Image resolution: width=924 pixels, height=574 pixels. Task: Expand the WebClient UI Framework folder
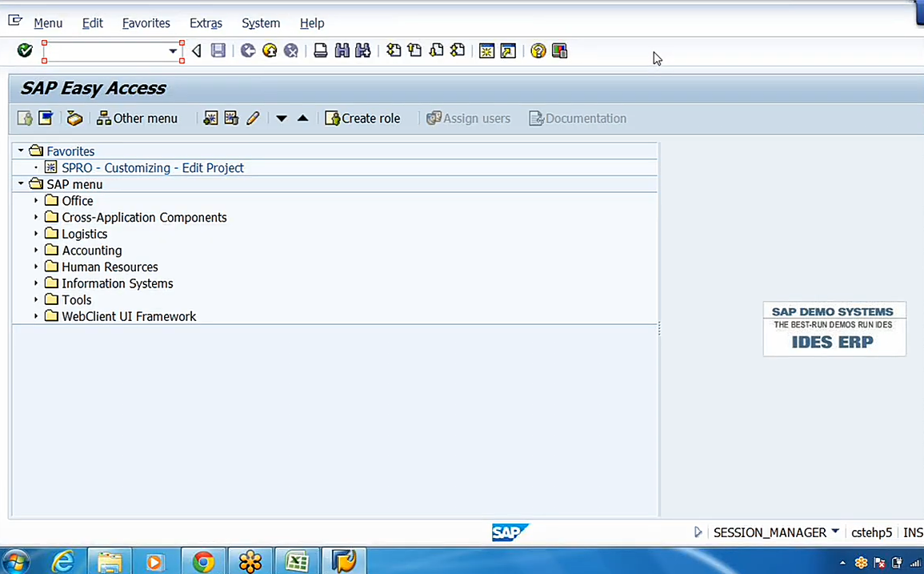coord(36,316)
